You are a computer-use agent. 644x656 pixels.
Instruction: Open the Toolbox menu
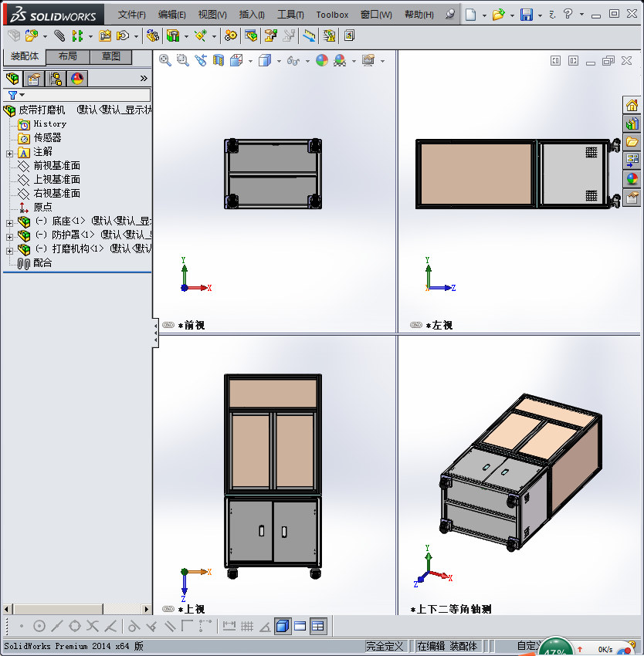(x=332, y=15)
